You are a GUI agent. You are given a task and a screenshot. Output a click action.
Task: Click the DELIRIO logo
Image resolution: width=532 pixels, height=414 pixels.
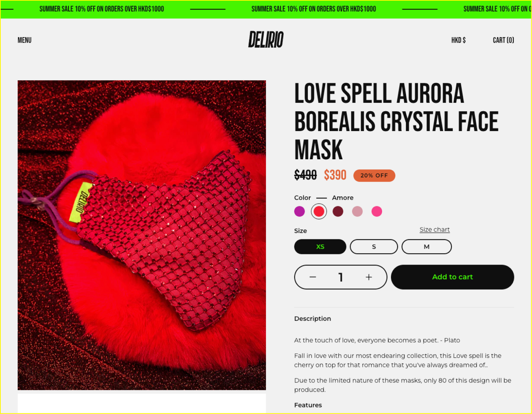tap(266, 40)
